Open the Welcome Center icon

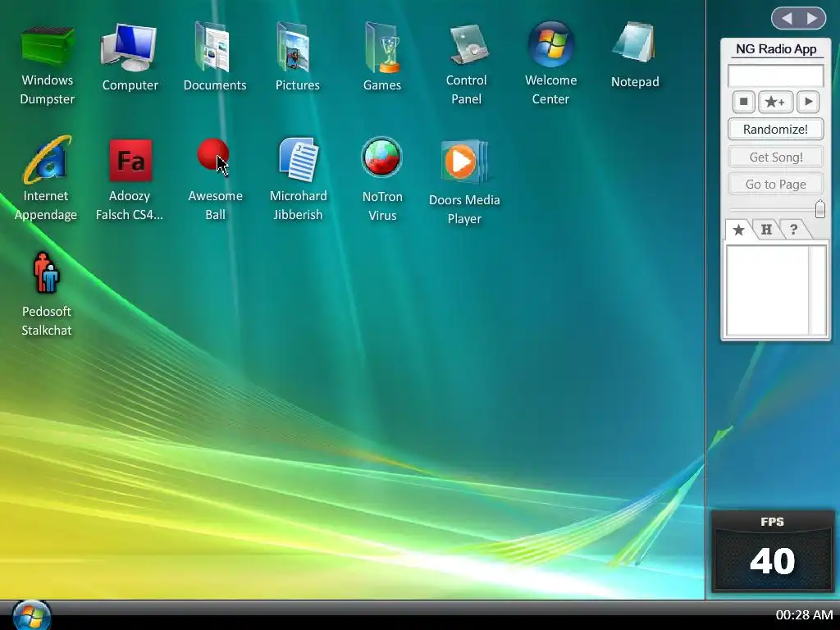click(x=550, y=44)
